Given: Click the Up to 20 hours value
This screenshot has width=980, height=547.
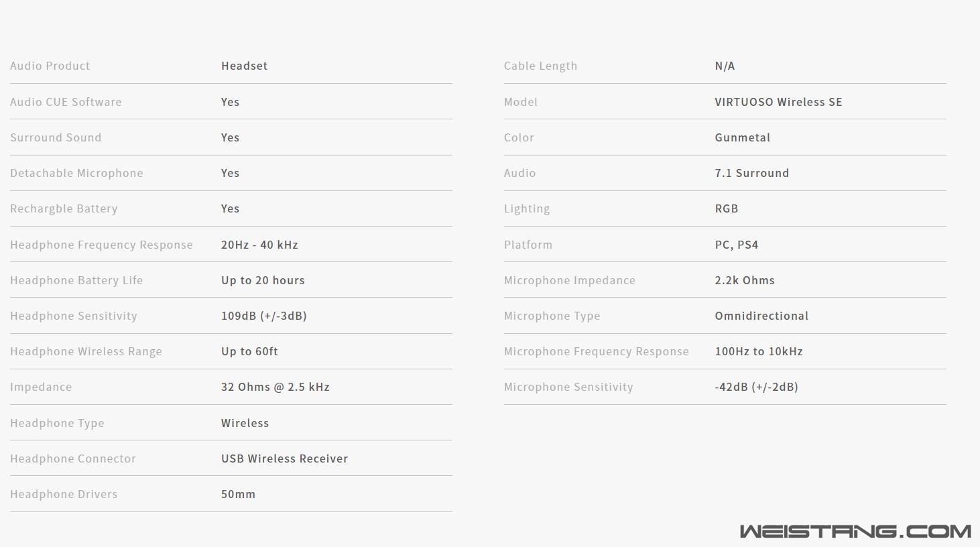Looking at the screenshot, I should coord(263,280).
